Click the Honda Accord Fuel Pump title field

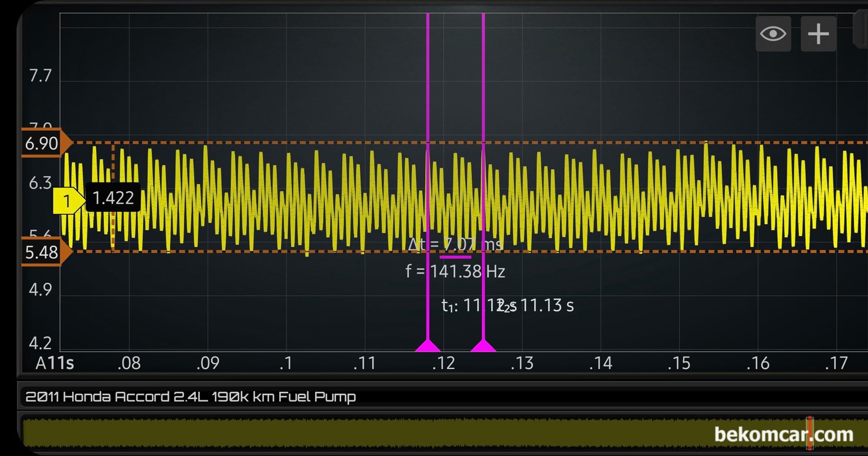[191, 397]
